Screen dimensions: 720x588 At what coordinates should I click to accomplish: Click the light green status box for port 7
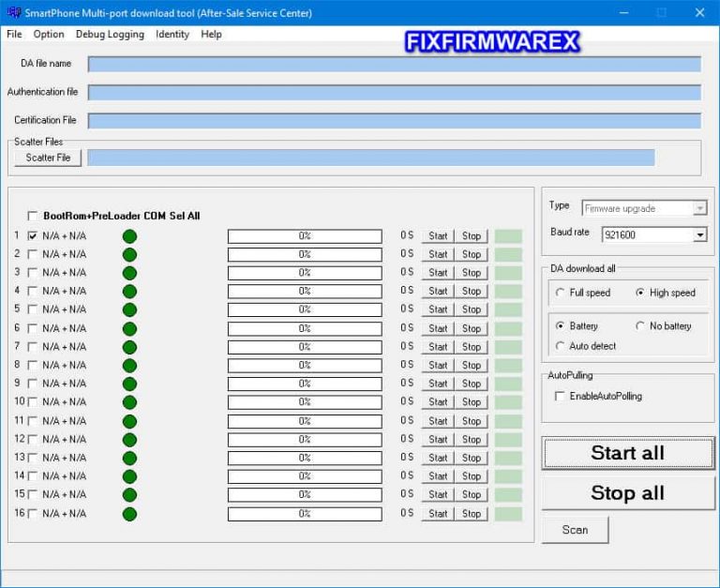click(508, 347)
